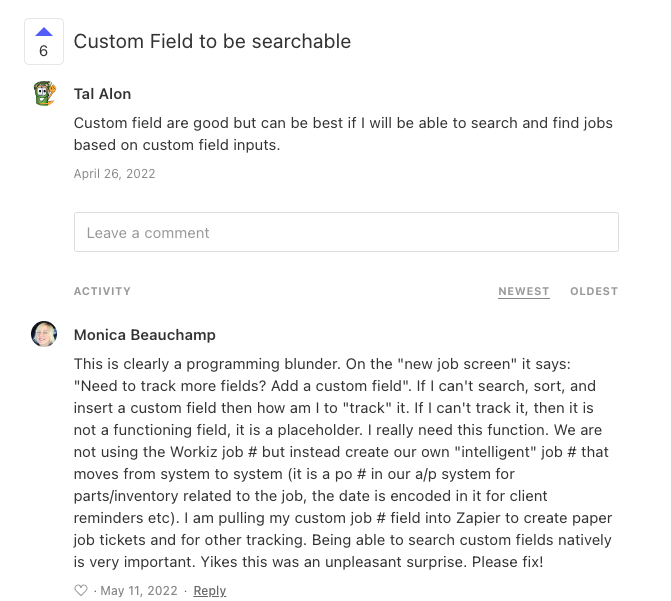Click the May 11, 2022 comment timestamp

[x=139, y=591]
